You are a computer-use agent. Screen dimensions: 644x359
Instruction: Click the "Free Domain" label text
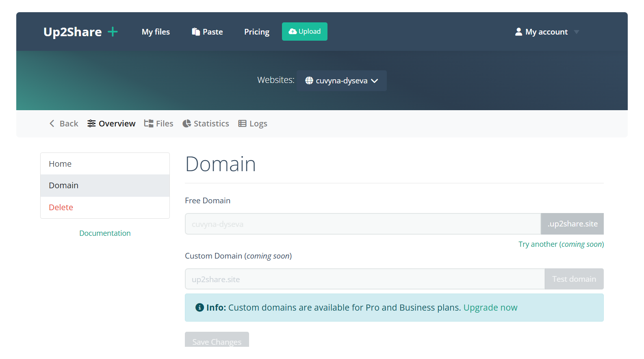coord(208,200)
